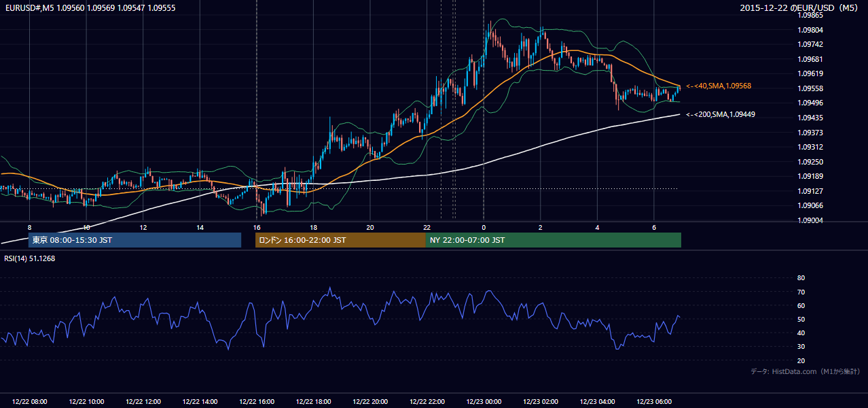
Task: Click hour marker 18 under price chart
Action: [x=313, y=227]
